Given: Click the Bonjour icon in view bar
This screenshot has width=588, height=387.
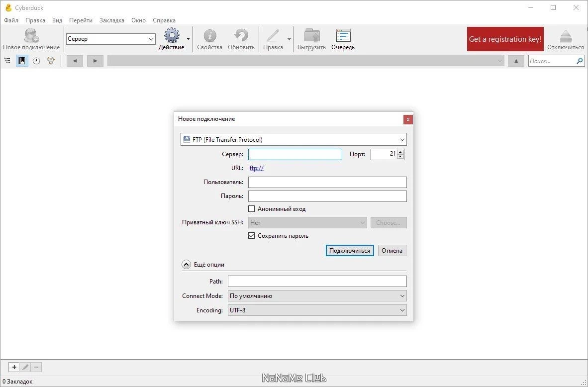Looking at the screenshot, I should click(x=51, y=60).
